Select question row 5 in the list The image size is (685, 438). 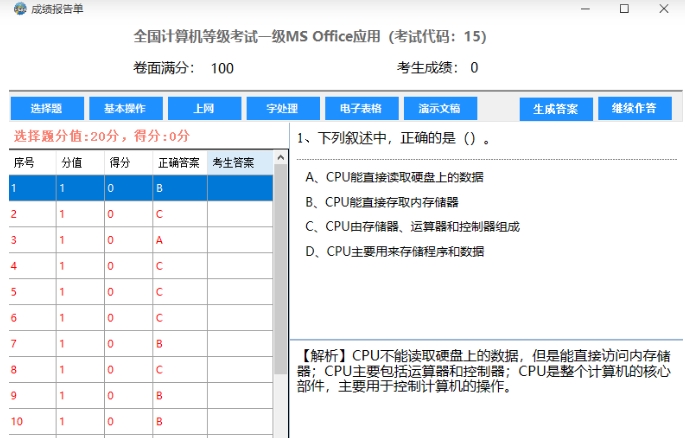(141, 292)
